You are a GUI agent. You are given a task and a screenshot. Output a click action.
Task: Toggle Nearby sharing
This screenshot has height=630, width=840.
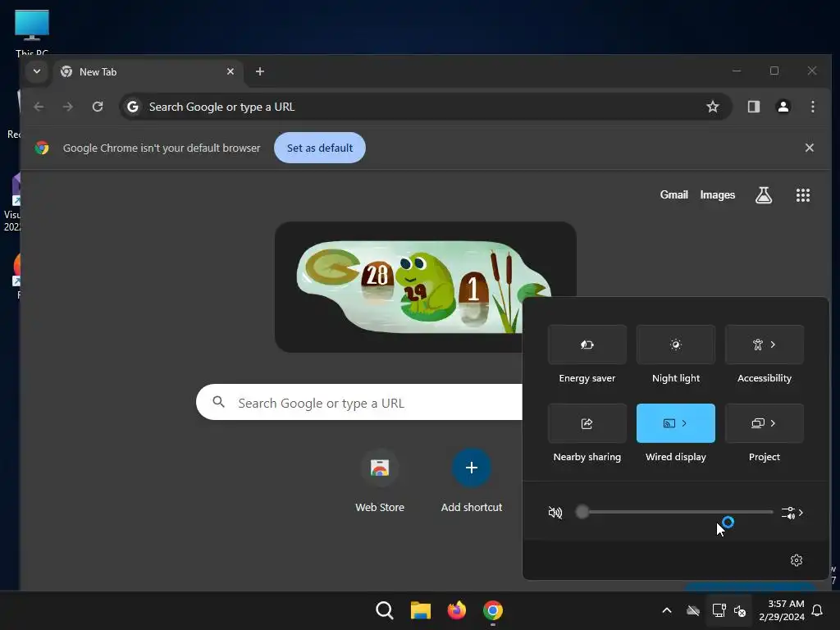587,423
